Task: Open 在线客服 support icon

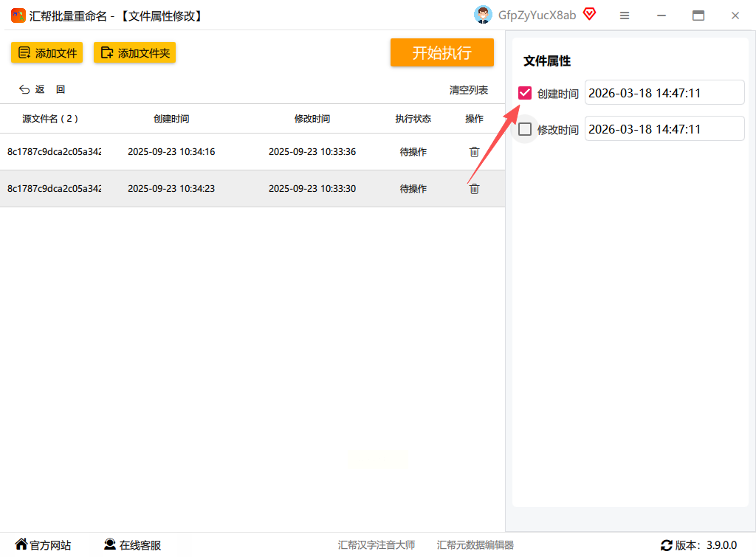Action: click(x=110, y=544)
